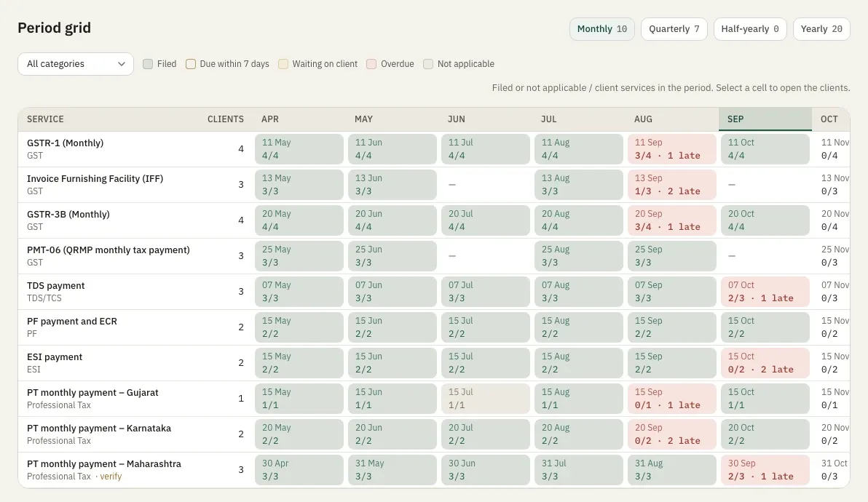
Task: Open PT Gujarat SEP cell due 15 Oct
Action: (x=765, y=399)
